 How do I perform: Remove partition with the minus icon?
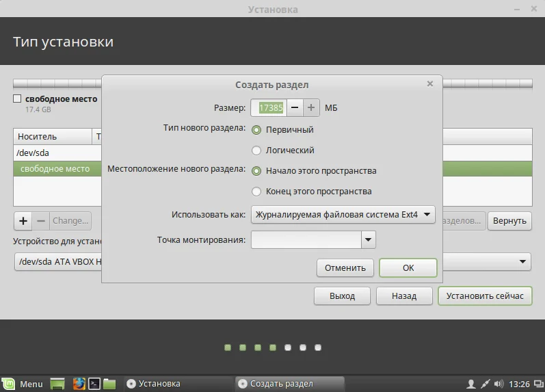click(40, 221)
